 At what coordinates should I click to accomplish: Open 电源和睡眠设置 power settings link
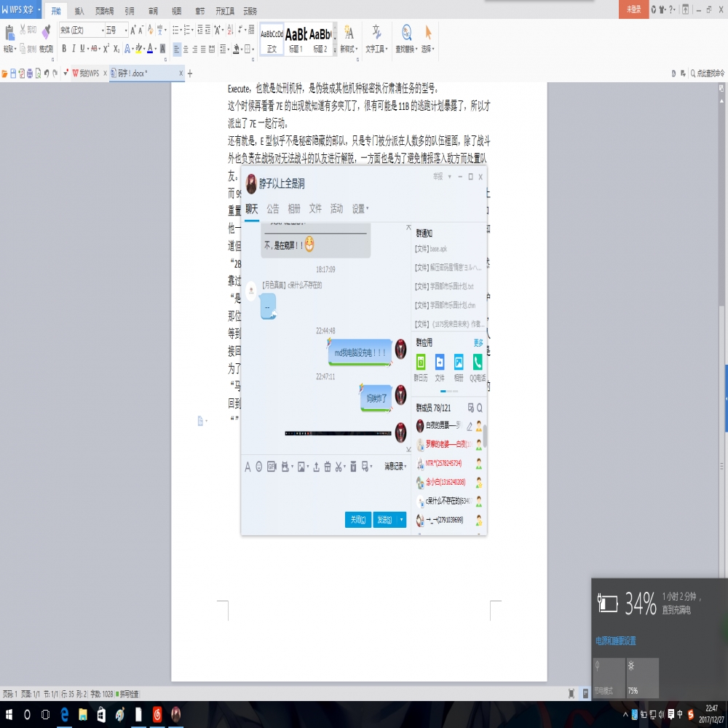click(x=616, y=641)
